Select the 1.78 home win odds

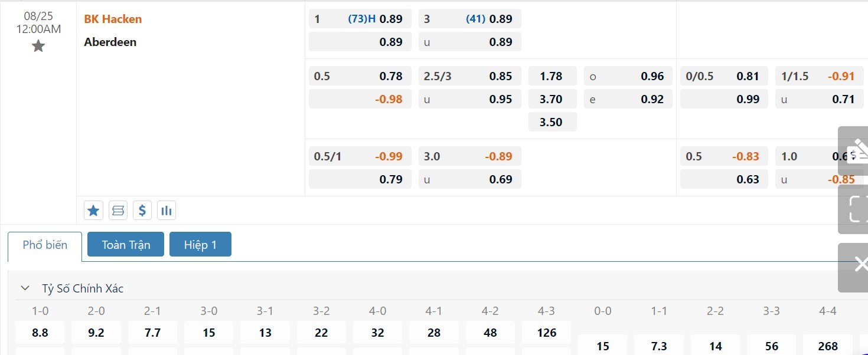[552, 76]
